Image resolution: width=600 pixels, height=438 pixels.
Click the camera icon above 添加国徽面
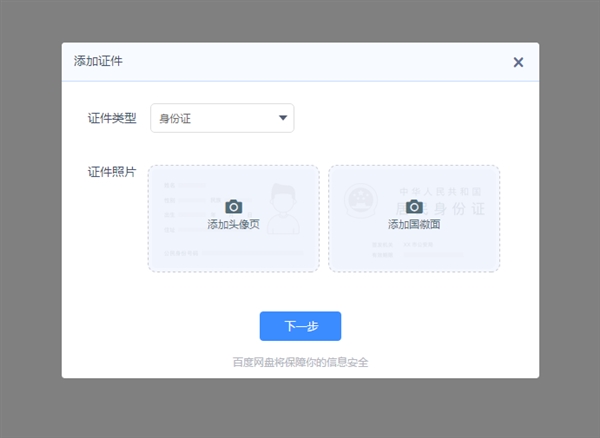[414, 206]
